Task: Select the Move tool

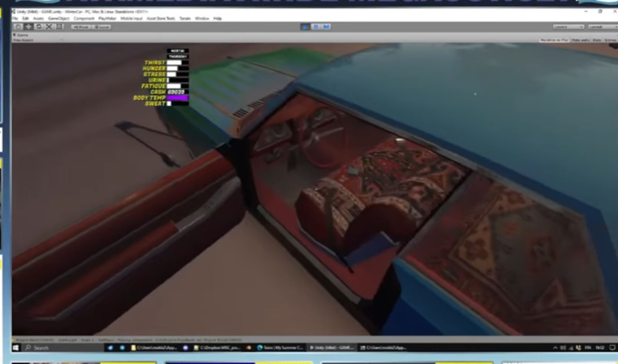Action: click(x=28, y=27)
